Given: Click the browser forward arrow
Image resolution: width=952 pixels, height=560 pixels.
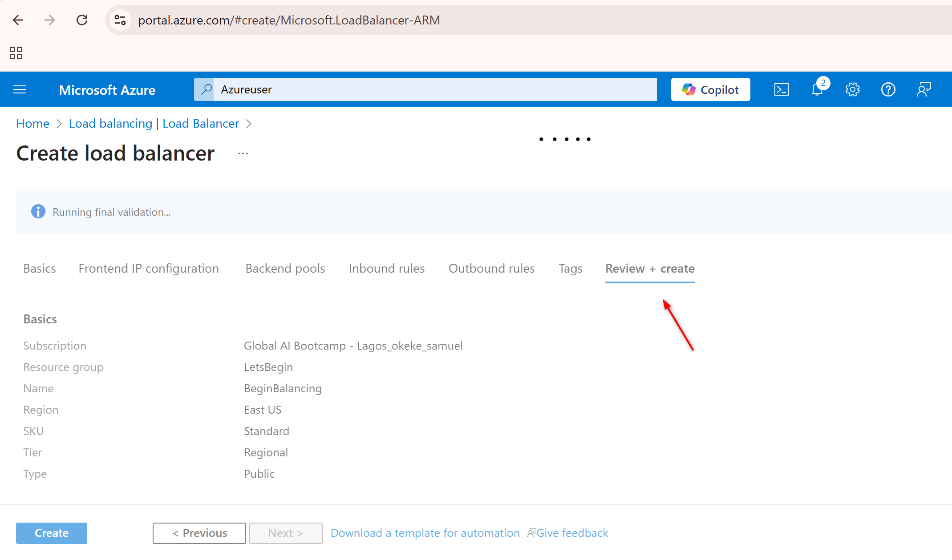Looking at the screenshot, I should pyautogui.click(x=50, y=20).
